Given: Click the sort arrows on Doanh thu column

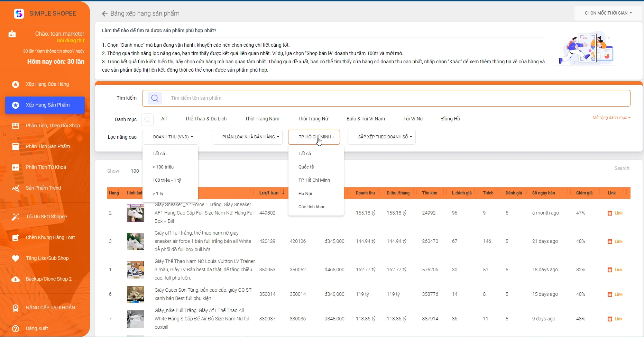Looking at the screenshot, I should pos(380,192).
